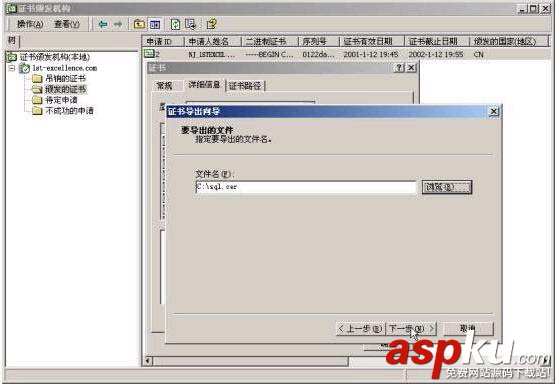Click the 2001-1-12 19:45 date cell
The width and height of the screenshot is (556, 385).
click(x=371, y=55)
